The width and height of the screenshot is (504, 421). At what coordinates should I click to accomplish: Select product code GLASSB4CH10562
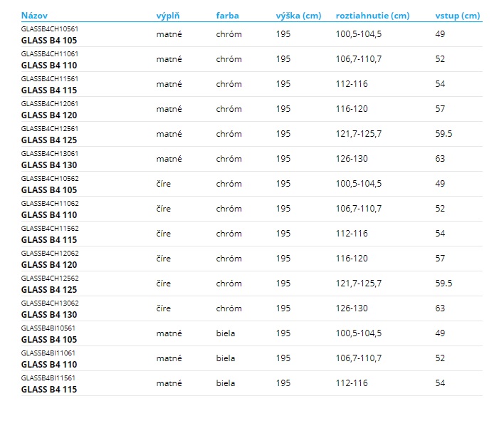[50, 179]
